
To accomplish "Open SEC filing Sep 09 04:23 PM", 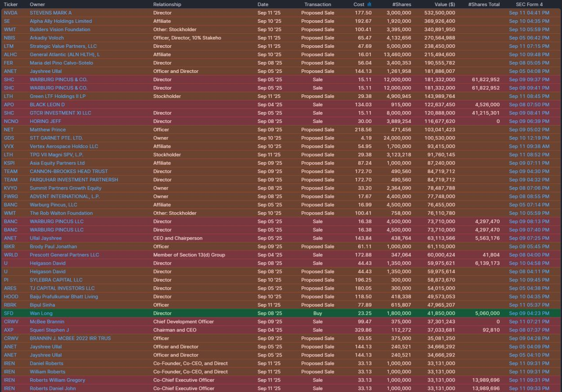I will click(529, 313).
